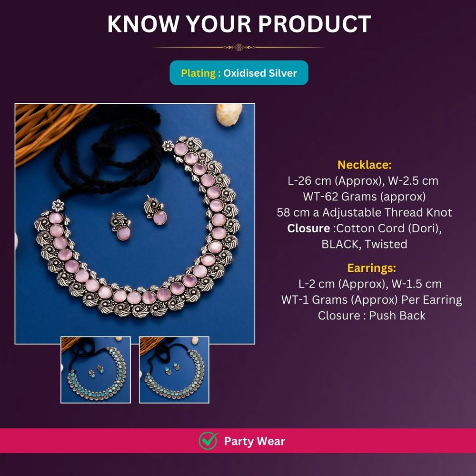Click the Closure : Cotton Cord (Dori) text
Screen dimensions: 476x476
(x=365, y=228)
